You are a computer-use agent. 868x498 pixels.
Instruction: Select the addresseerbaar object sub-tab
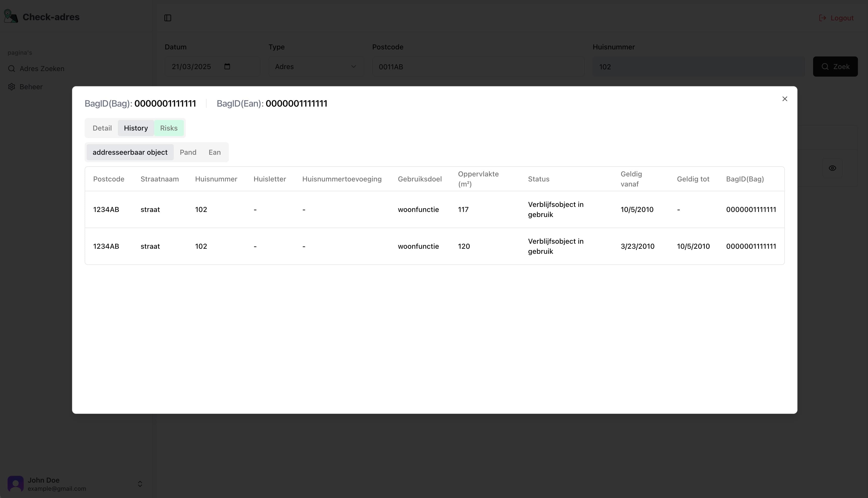click(x=130, y=152)
